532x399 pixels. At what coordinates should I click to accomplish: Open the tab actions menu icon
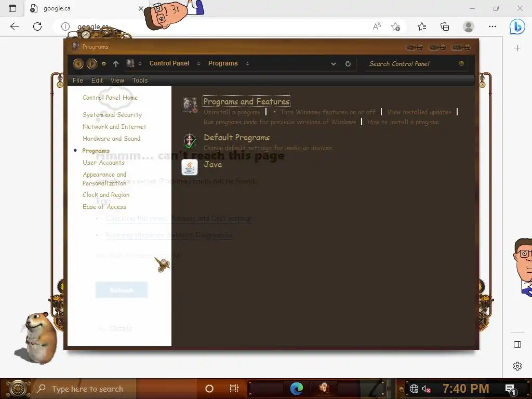coord(12,8)
